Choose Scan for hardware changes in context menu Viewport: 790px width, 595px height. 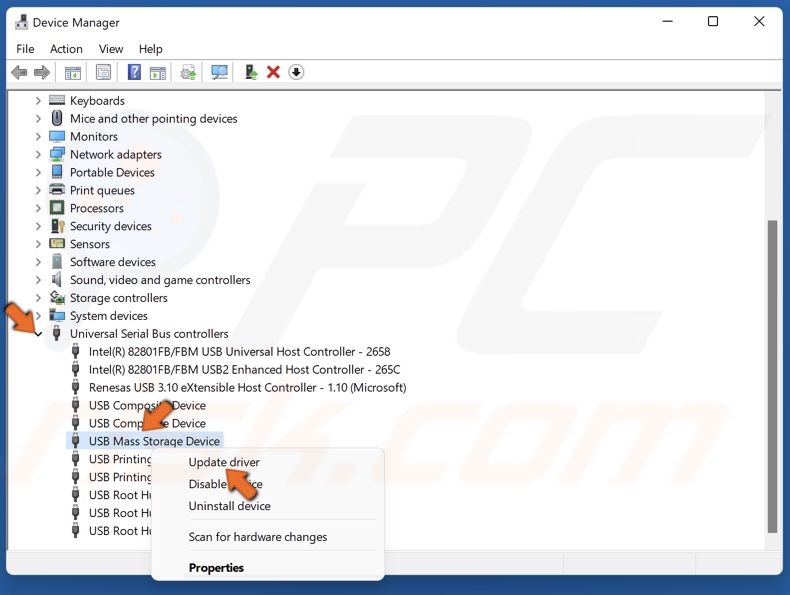(258, 537)
